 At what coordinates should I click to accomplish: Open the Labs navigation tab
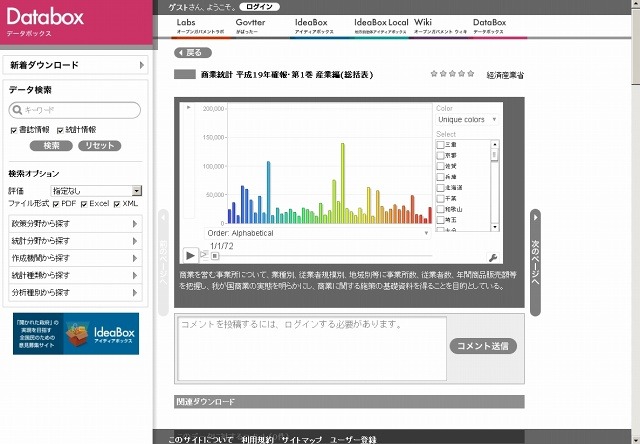200,26
